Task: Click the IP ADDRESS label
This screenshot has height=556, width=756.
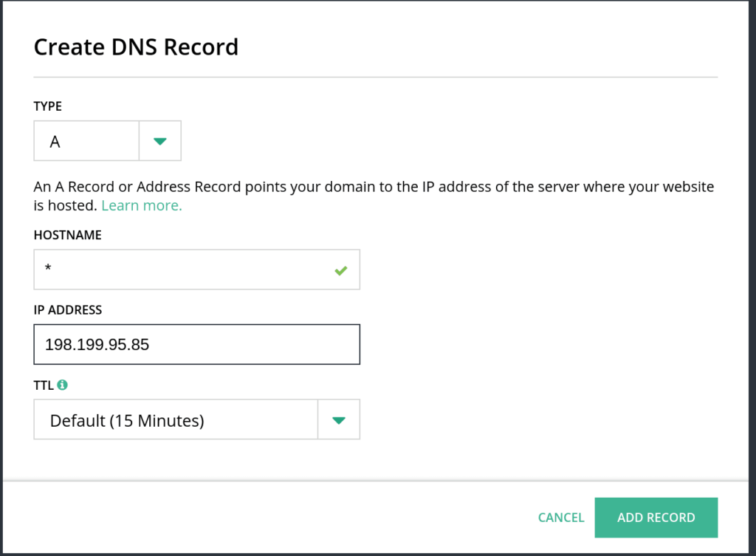Action: point(67,309)
